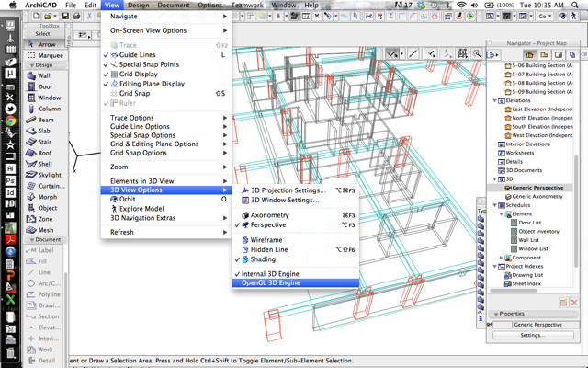The height and width of the screenshot is (368, 588).
Task: Select the Arrow tool in the ToolBox
Action: point(45,44)
